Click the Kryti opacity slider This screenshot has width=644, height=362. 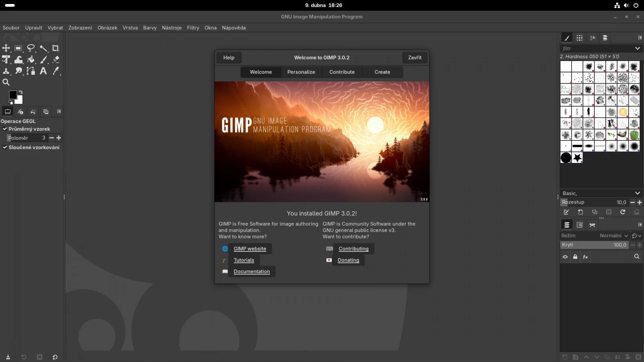point(594,245)
